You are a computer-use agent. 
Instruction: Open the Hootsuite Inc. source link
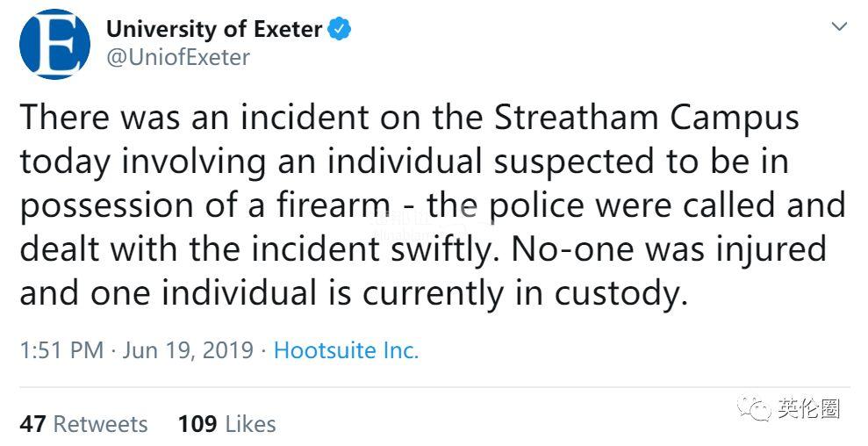346,351
